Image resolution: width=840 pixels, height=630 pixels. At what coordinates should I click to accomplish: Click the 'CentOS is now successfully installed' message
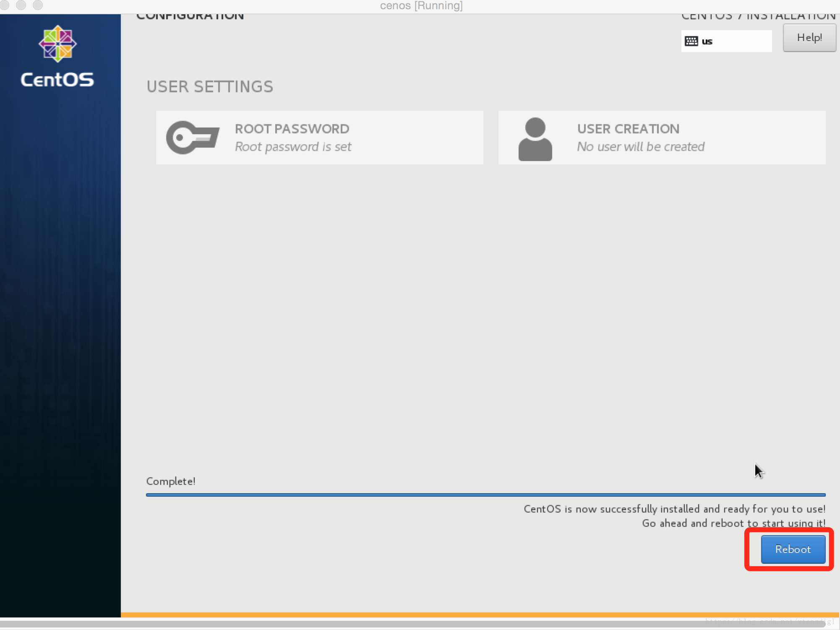[675, 509]
